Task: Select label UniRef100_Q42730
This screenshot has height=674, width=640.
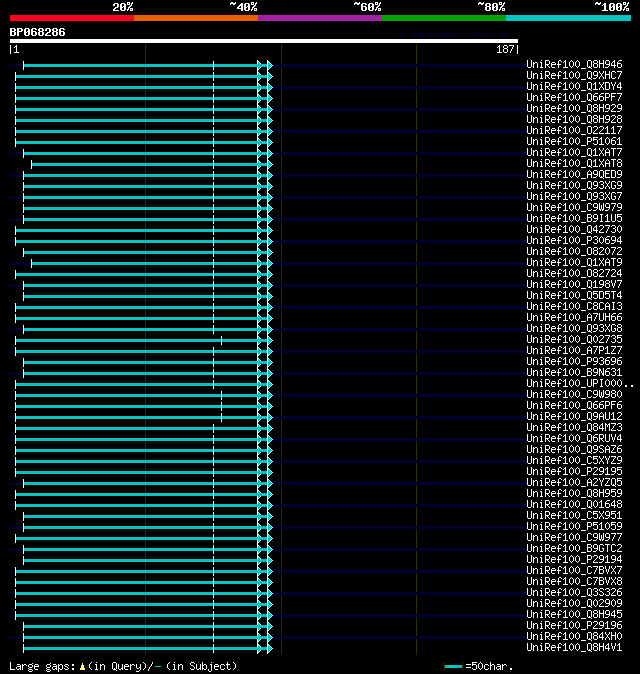Action: coord(574,230)
